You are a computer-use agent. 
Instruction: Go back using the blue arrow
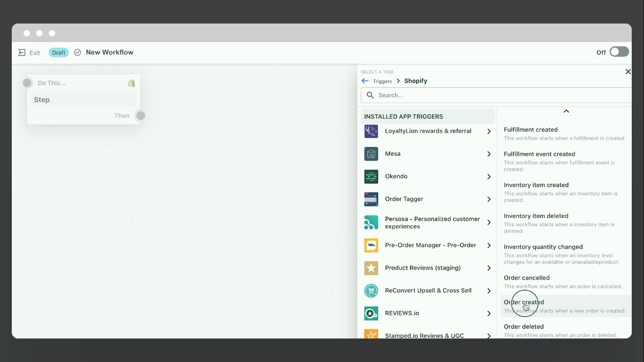(365, 81)
